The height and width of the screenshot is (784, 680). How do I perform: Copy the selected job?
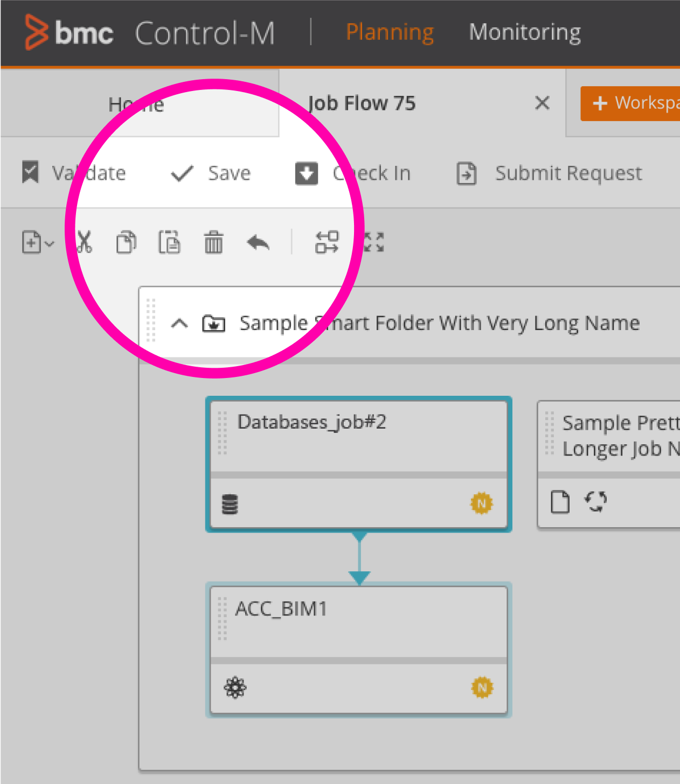click(x=127, y=242)
